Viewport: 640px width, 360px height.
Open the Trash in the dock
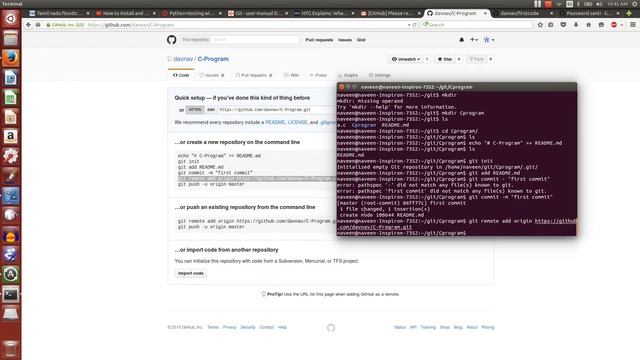click(x=11, y=348)
